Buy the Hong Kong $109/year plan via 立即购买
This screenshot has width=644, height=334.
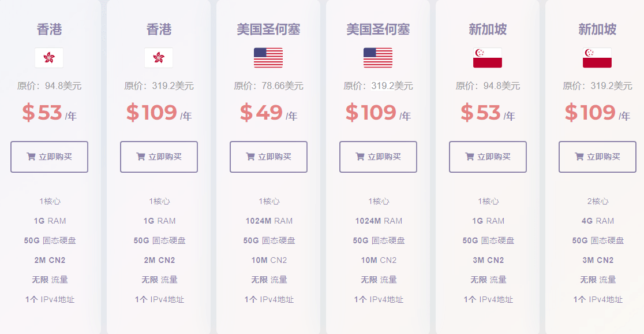click(159, 157)
